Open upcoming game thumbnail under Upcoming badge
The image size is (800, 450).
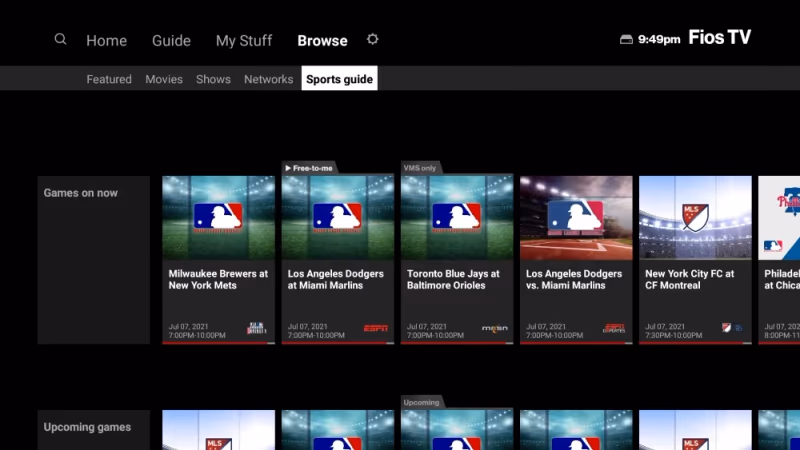[457, 430]
